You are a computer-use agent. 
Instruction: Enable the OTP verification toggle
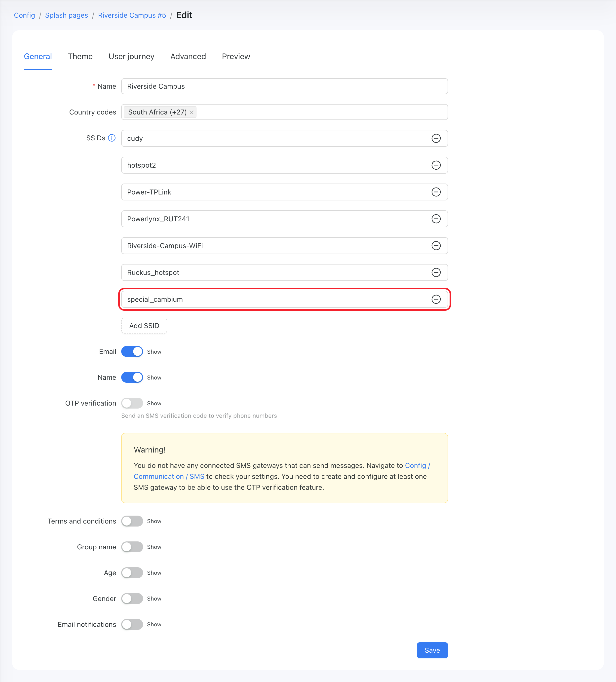[x=132, y=403]
